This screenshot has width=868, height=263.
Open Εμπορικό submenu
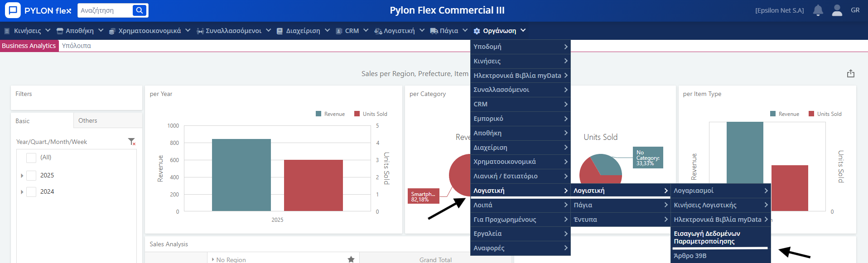(x=520, y=119)
